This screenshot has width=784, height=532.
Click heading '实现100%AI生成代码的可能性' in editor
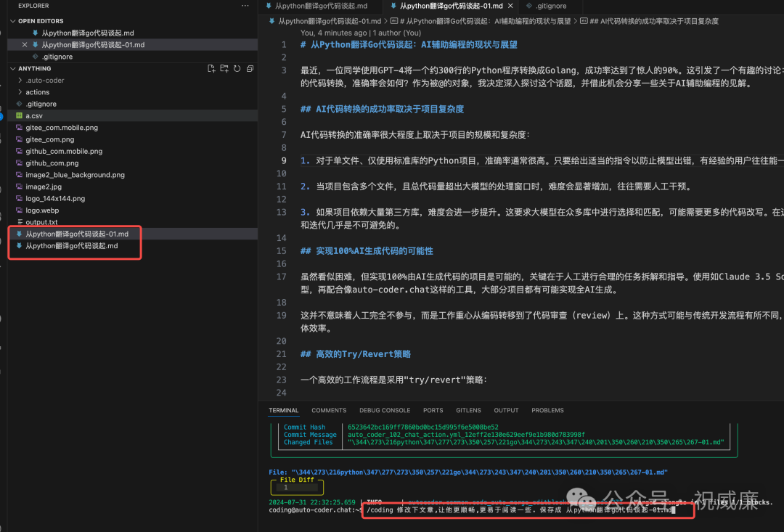pos(367,251)
